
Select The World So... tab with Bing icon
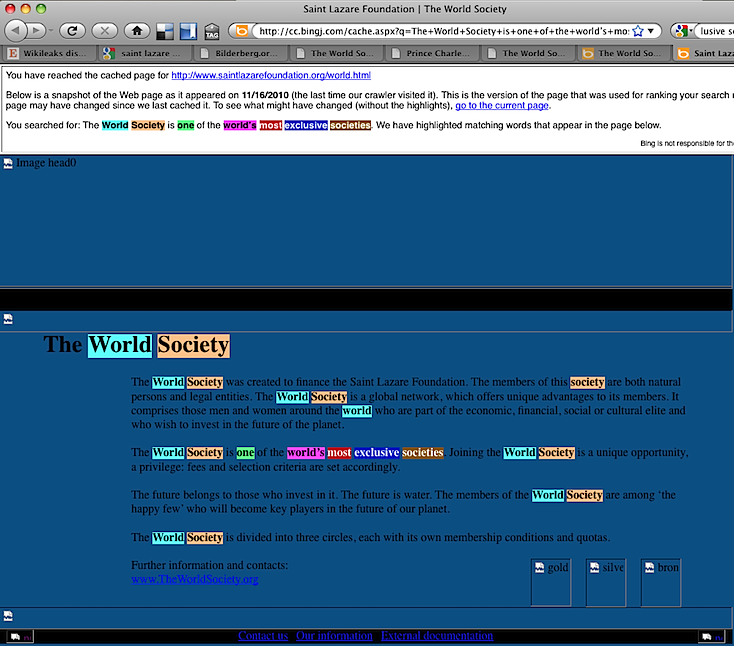[x=624, y=53]
